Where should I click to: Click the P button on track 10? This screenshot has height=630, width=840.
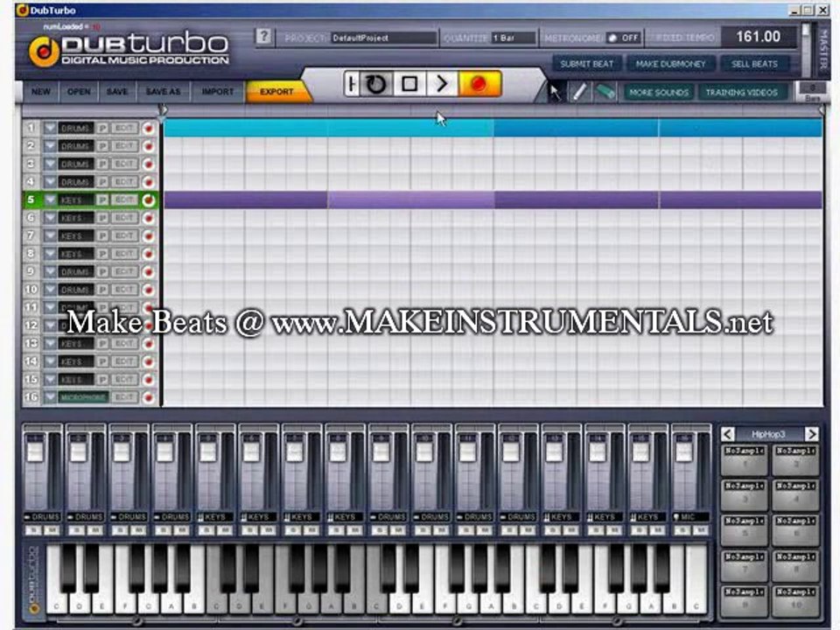[x=102, y=290]
